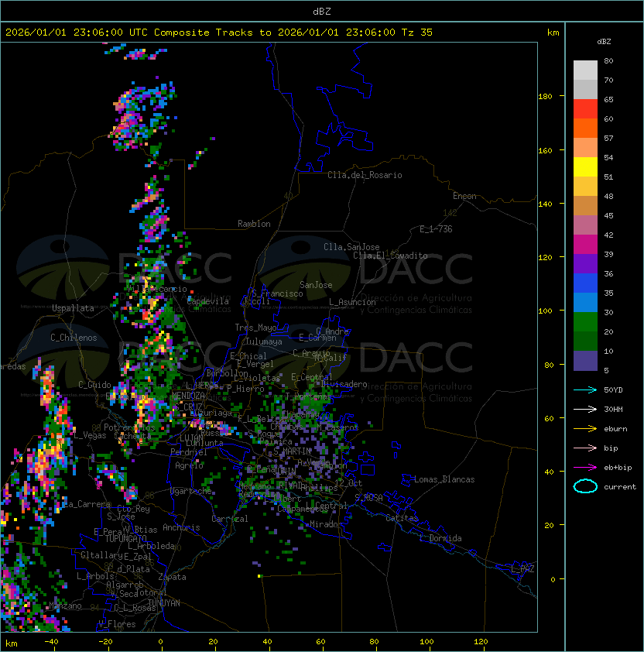
Task: Click the 'L_Vegas' place label
Action: pyautogui.click(x=91, y=435)
